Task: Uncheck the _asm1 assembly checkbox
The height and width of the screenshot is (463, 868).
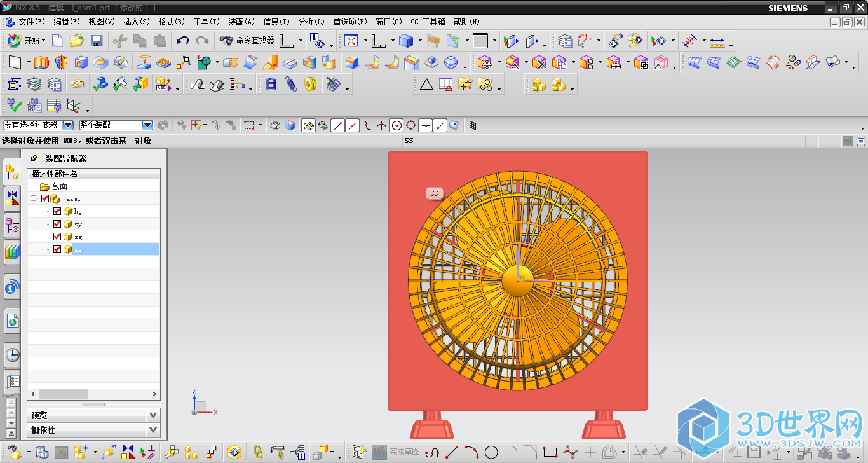Action: 45,198
